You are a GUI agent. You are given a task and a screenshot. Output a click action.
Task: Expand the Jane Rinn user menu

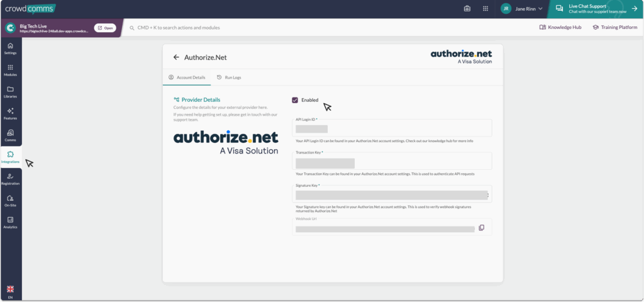pos(521,9)
